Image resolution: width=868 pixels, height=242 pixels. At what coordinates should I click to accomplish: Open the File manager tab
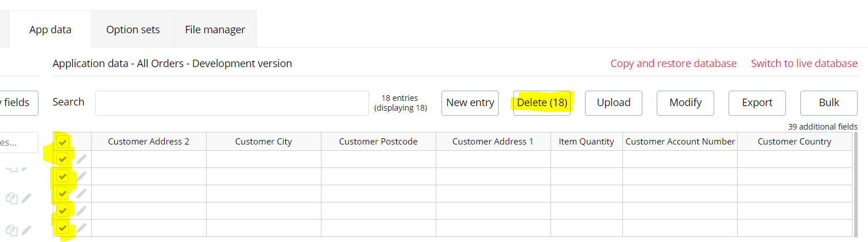pos(215,29)
